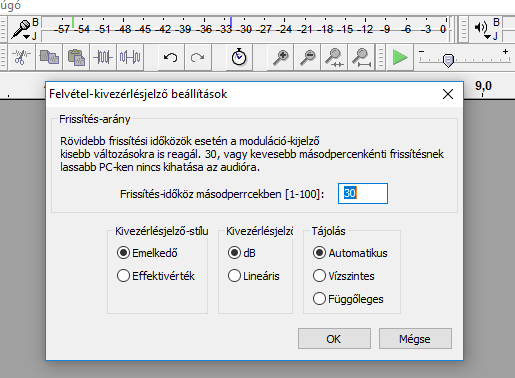Select the Emelkedő meter style option
The height and width of the screenshot is (378, 515).
(x=147, y=253)
